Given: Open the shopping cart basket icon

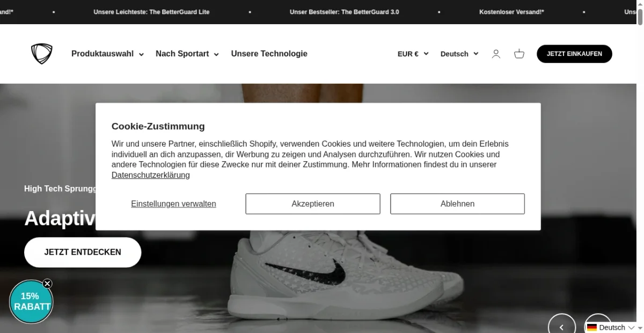Looking at the screenshot, I should click(x=519, y=54).
